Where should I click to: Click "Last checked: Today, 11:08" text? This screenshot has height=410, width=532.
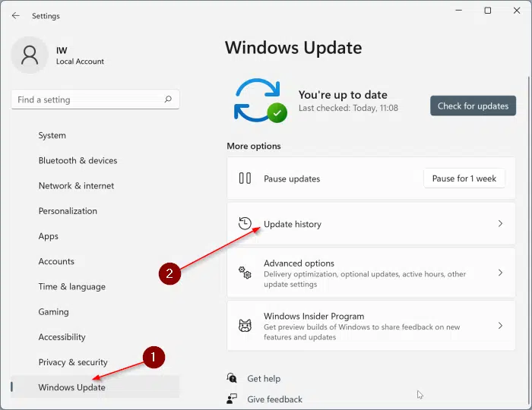pyautogui.click(x=348, y=108)
